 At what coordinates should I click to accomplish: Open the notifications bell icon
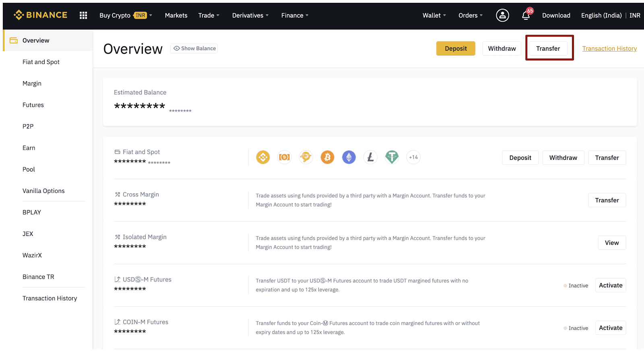tap(526, 16)
